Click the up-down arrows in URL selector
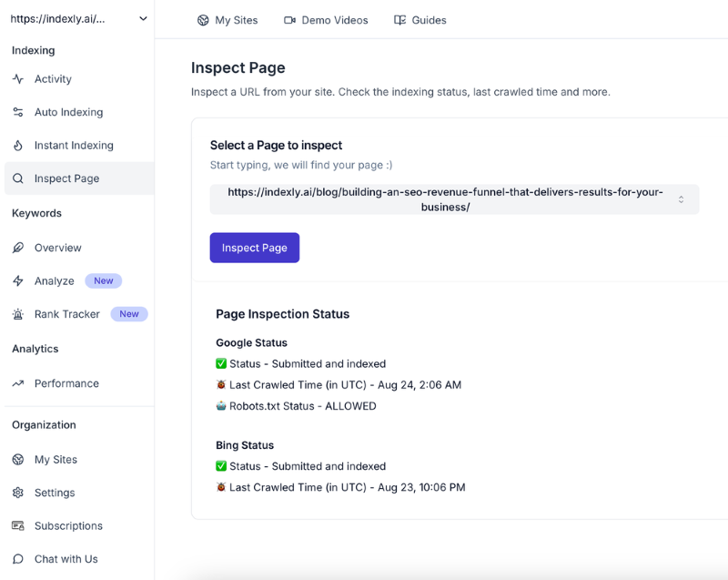 (x=681, y=199)
